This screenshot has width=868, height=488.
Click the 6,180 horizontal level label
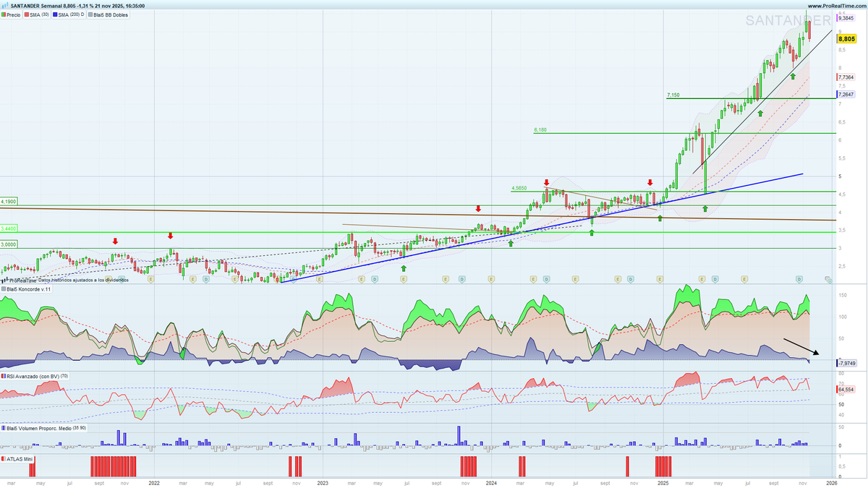click(540, 130)
